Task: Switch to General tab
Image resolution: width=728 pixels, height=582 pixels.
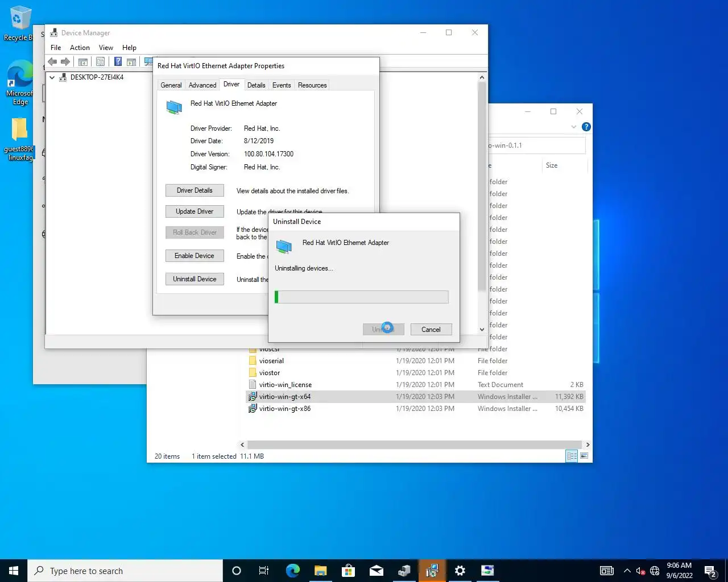Action: [x=171, y=85]
